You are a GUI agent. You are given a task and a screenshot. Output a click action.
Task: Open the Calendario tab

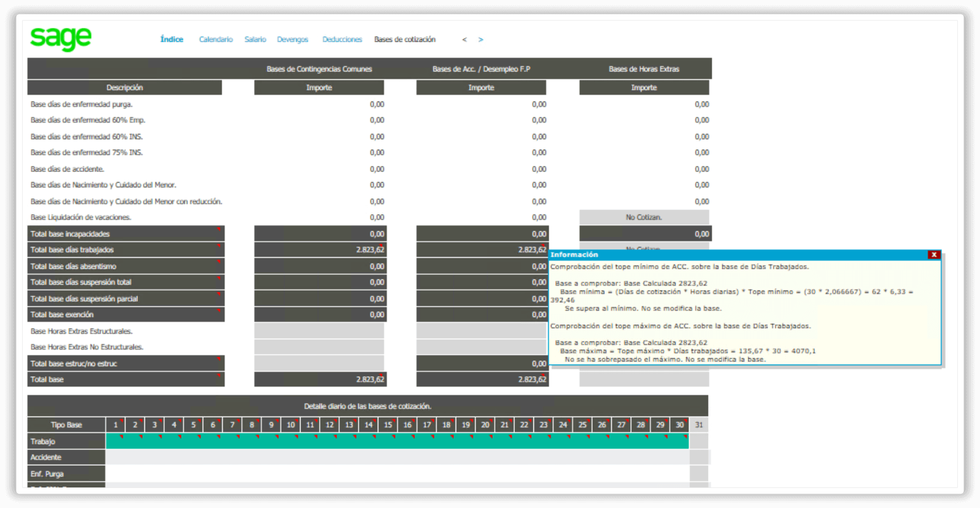tap(216, 40)
